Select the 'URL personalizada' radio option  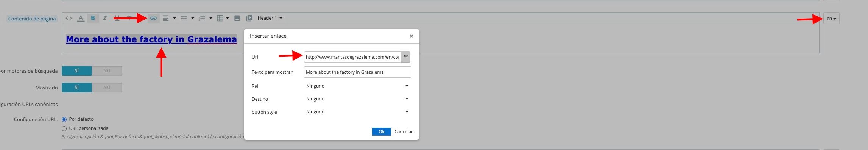pos(64,128)
